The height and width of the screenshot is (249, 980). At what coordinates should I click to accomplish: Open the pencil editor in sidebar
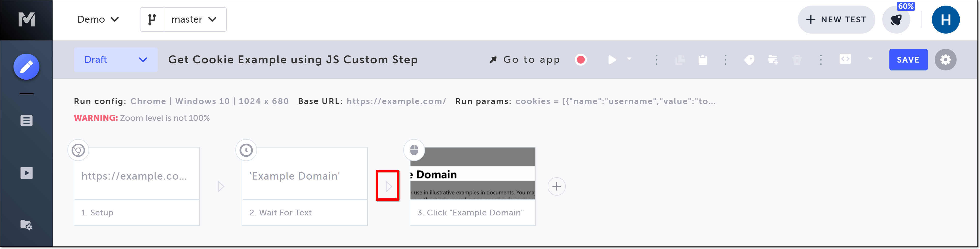tap(26, 67)
